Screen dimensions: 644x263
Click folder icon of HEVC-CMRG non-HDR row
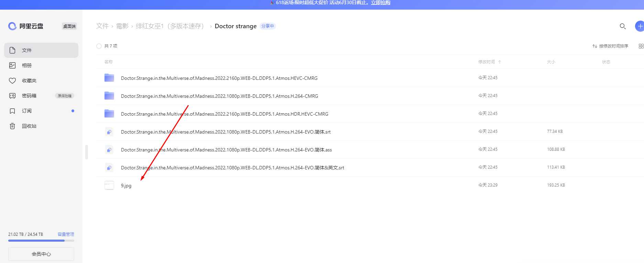click(x=109, y=78)
